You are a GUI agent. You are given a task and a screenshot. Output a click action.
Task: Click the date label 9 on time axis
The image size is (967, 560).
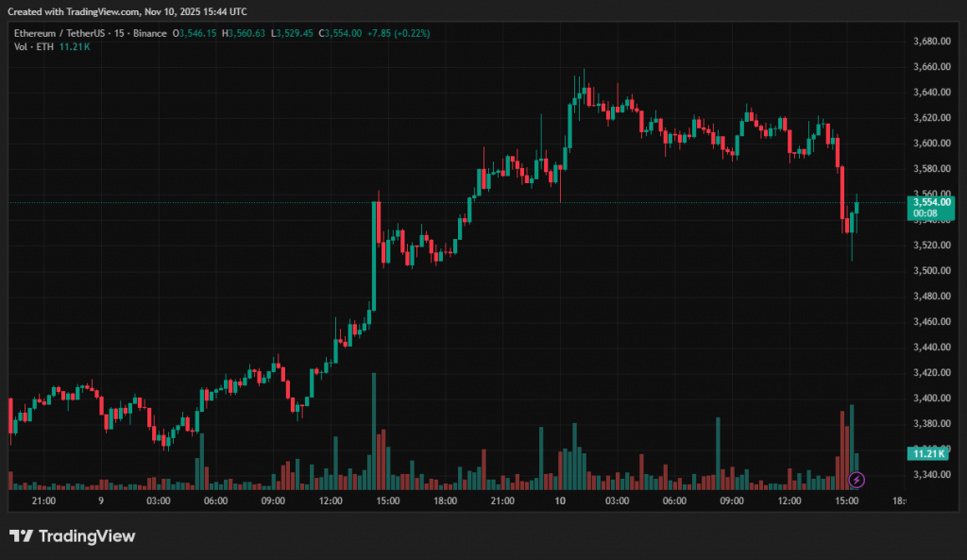coord(101,501)
